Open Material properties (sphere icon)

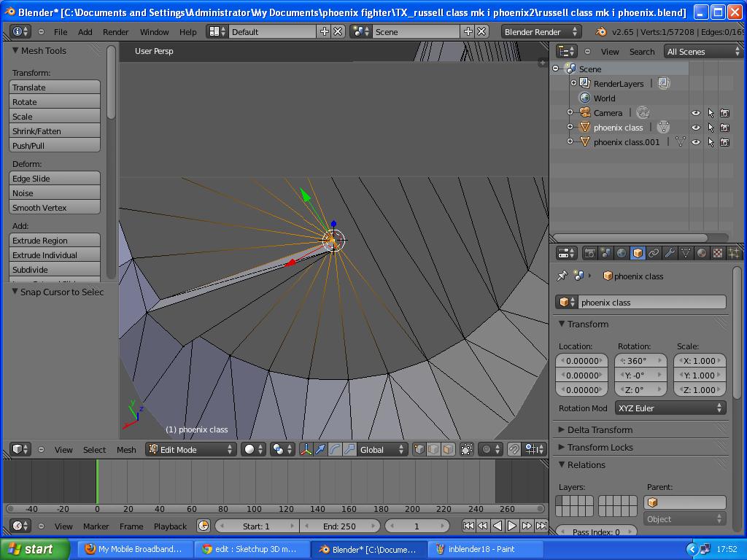click(701, 252)
